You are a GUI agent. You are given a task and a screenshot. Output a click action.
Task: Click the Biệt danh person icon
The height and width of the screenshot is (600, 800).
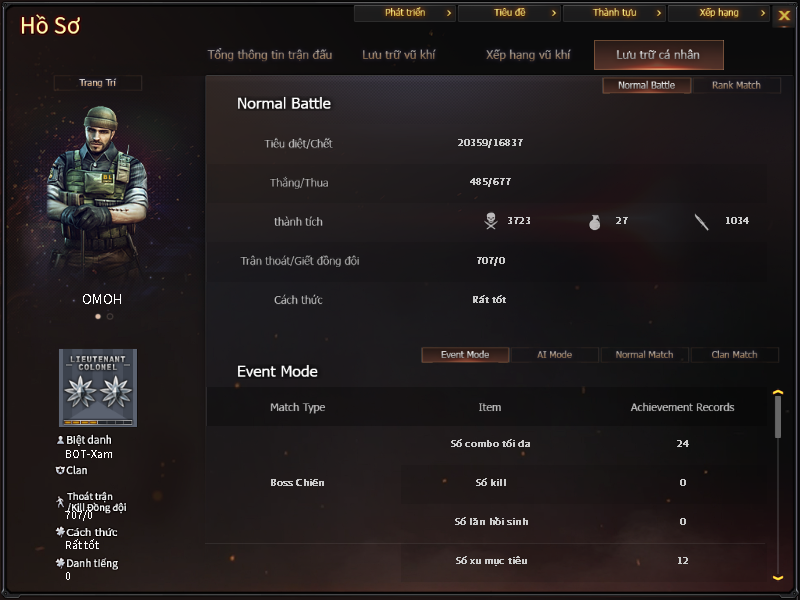(60, 440)
